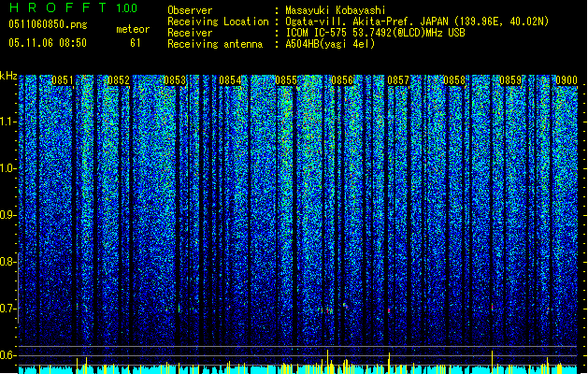Click the date stamp 05.11.06 08:50
The height and width of the screenshot is (374, 588).
pos(48,43)
